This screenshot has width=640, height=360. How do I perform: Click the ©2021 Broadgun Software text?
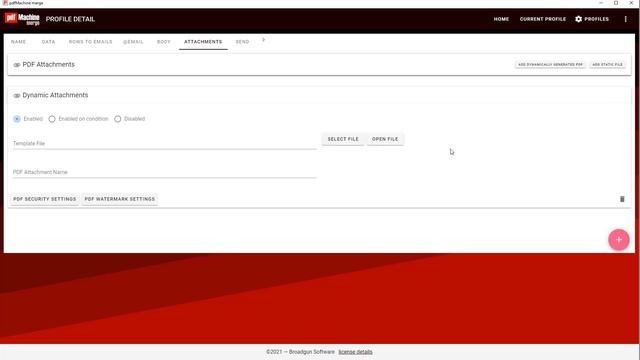[x=300, y=352]
